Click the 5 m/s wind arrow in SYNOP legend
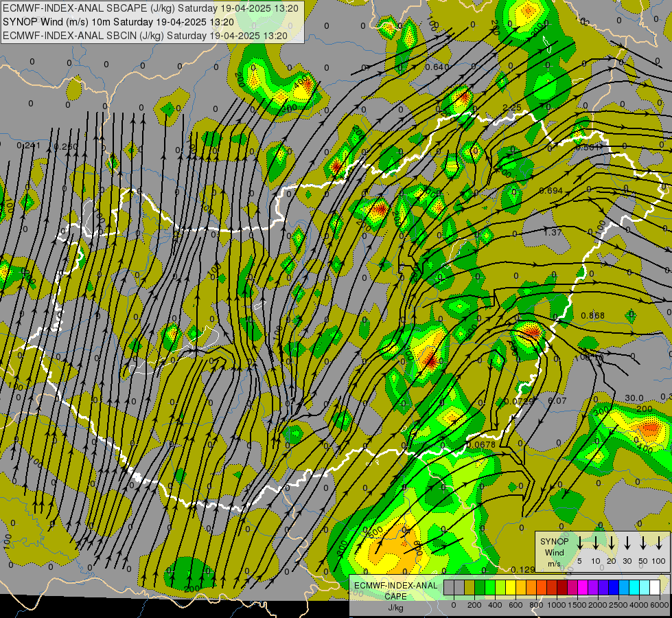 coord(579,543)
